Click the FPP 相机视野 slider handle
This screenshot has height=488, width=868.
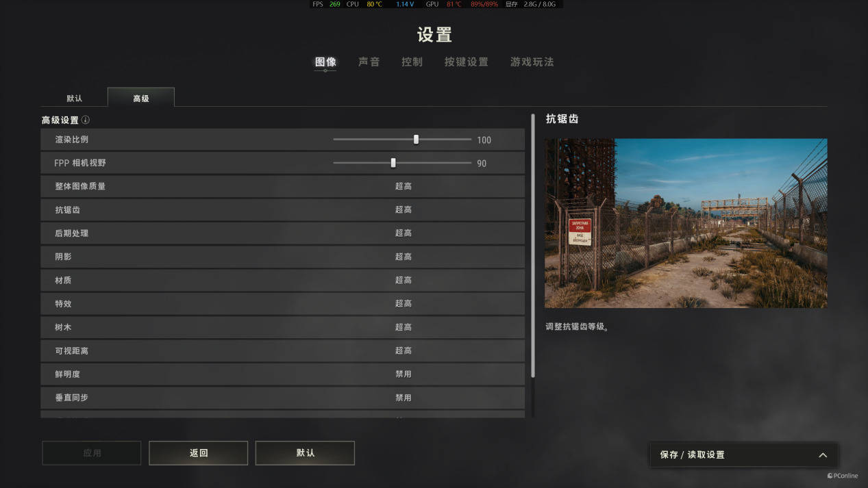pos(393,163)
